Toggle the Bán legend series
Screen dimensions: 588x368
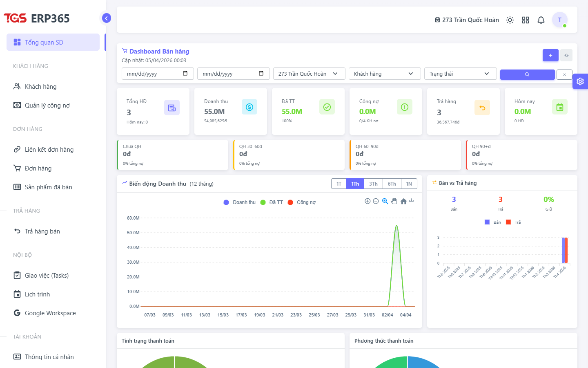click(492, 222)
